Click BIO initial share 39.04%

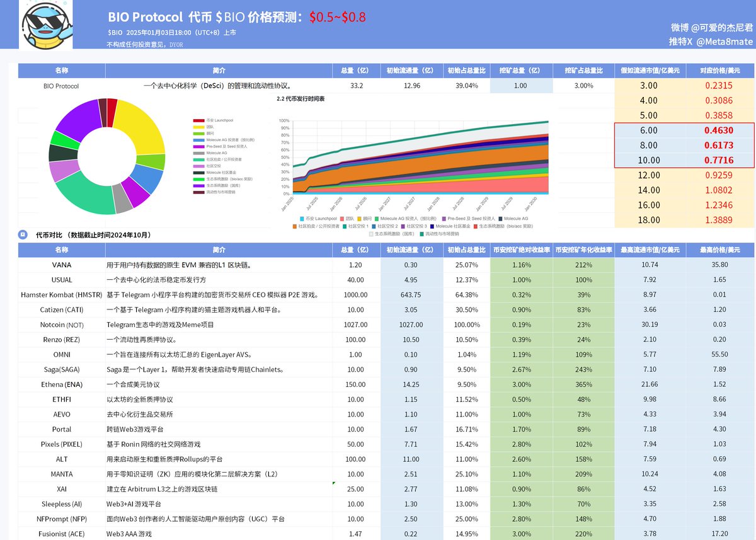(466, 86)
